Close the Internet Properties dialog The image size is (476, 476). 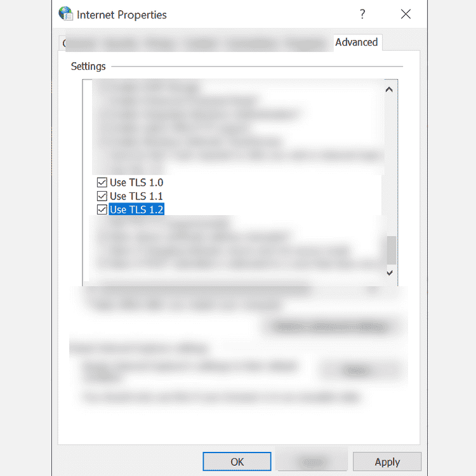[x=406, y=14]
